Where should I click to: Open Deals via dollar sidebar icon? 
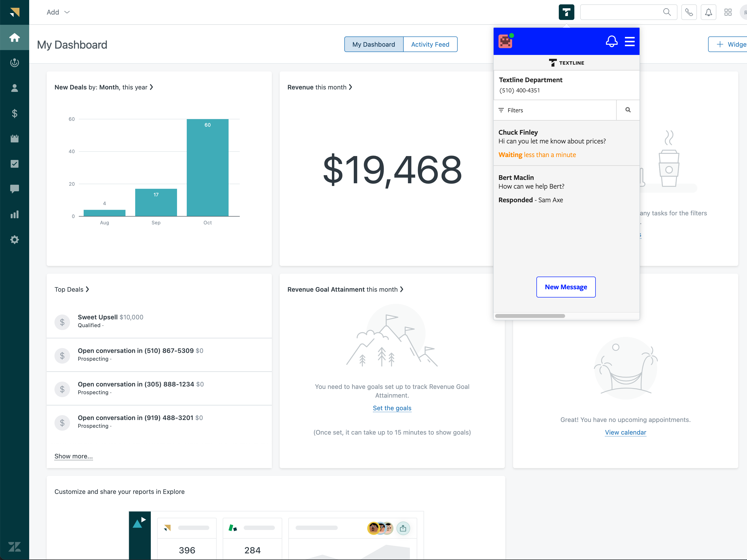point(15,113)
